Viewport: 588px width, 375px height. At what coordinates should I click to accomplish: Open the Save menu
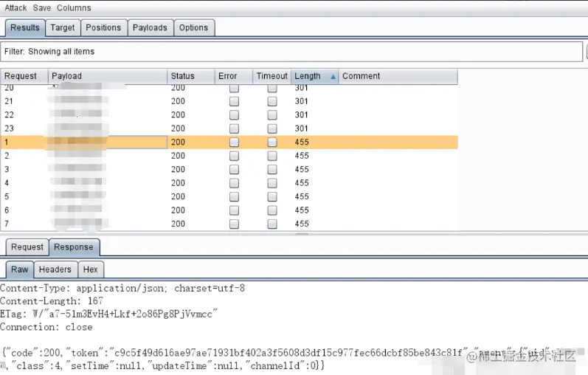41,8
